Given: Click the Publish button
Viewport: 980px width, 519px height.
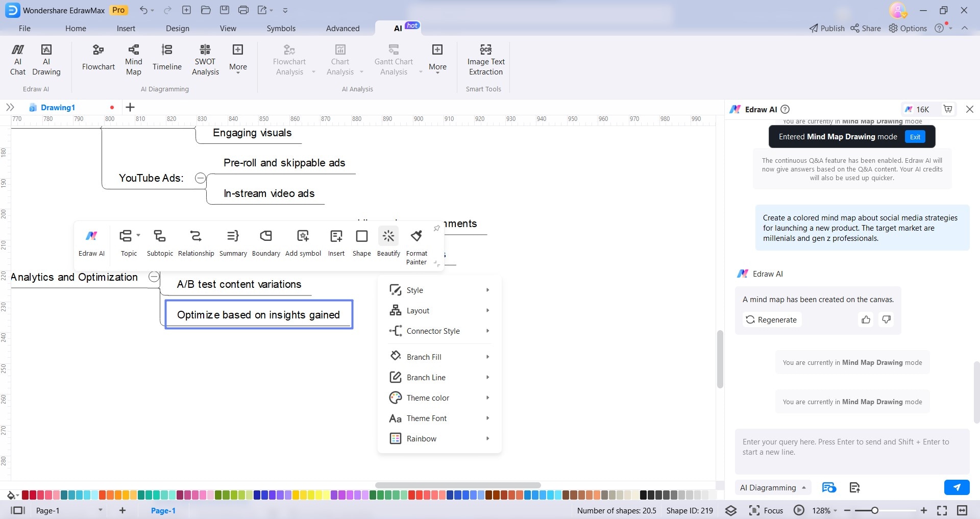Looking at the screenshot, I should point(827,29).
